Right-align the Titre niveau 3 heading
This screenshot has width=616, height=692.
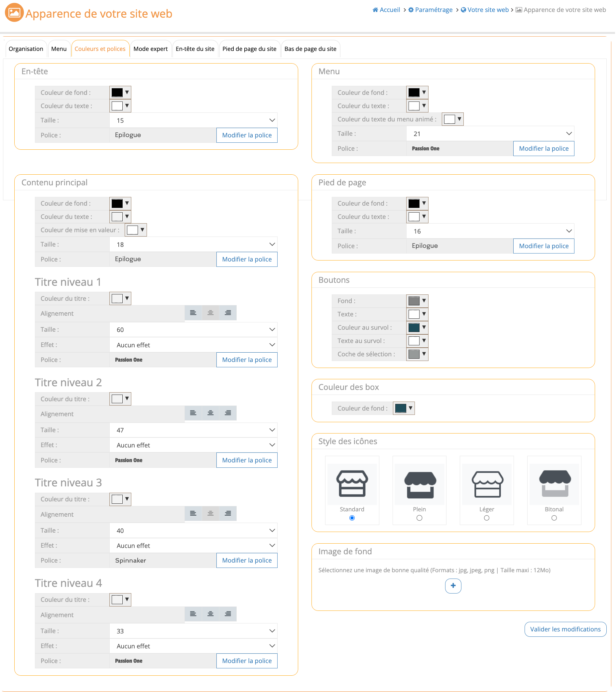228,514
